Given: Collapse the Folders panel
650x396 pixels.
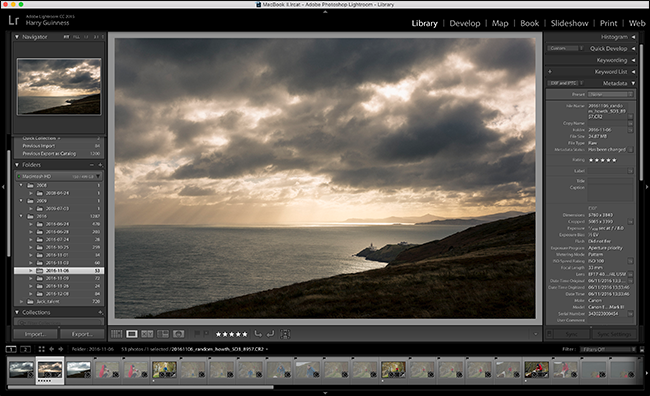Looking at the screenshot, I should pos(17,165).
